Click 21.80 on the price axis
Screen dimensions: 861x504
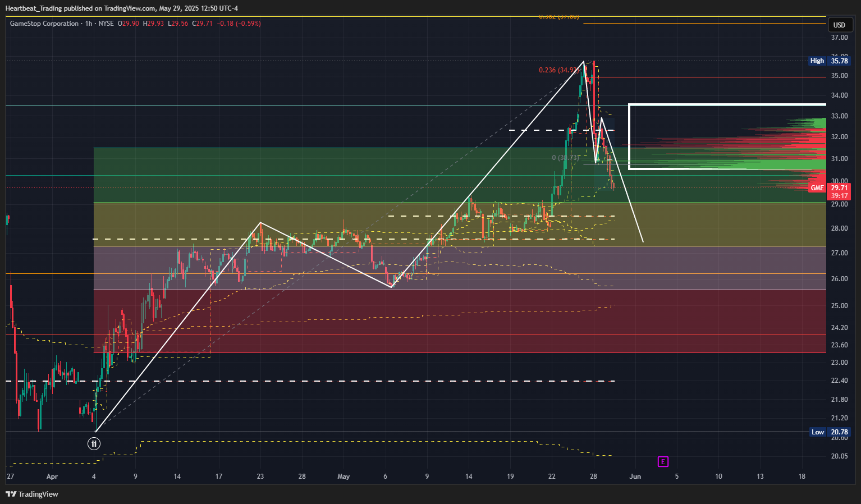pyautogui.click(x=839, y=400)
